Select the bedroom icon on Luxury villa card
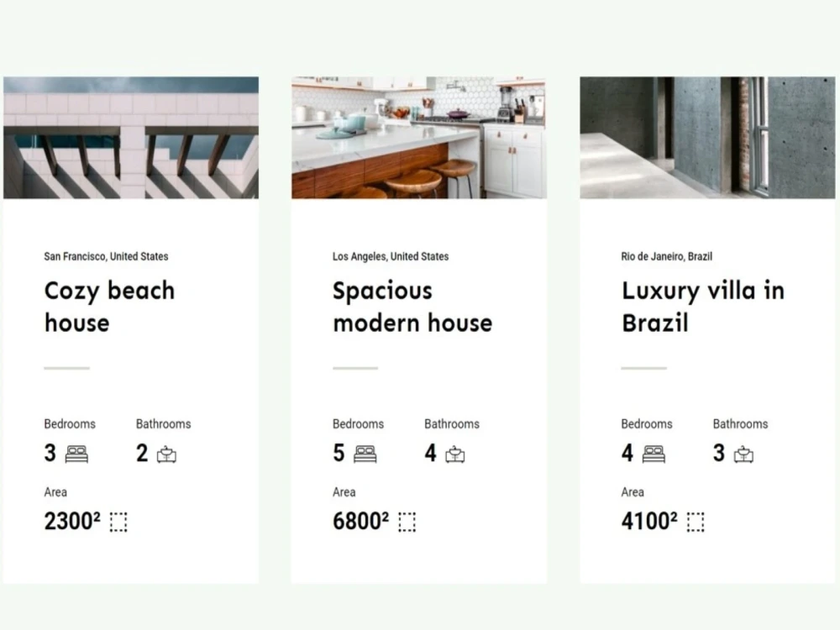 [654, 454]
